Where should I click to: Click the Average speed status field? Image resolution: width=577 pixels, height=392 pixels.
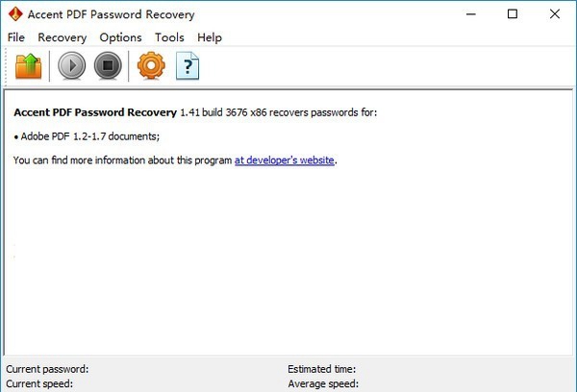(323, 383)
